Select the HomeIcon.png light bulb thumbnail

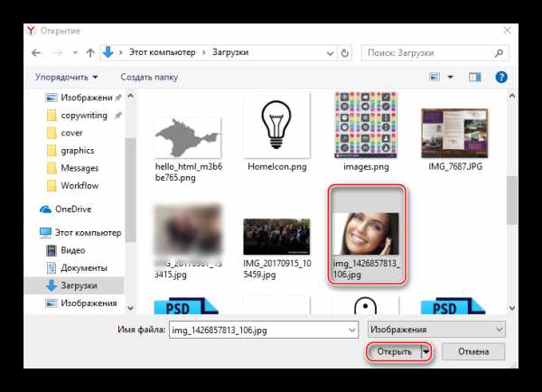(276, 126)
